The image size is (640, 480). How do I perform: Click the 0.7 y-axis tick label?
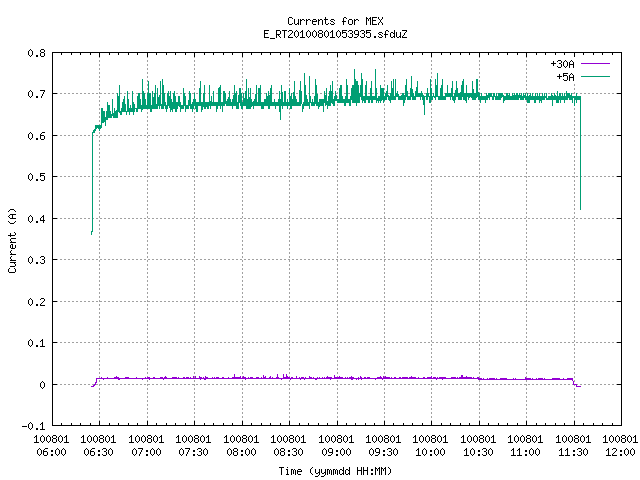(x=36, y=94)
